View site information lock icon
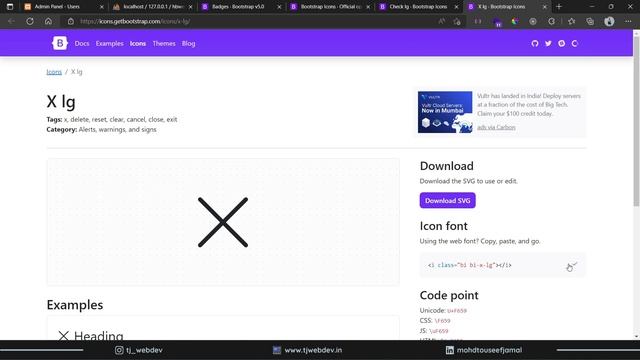 click(x=71, y=21)
